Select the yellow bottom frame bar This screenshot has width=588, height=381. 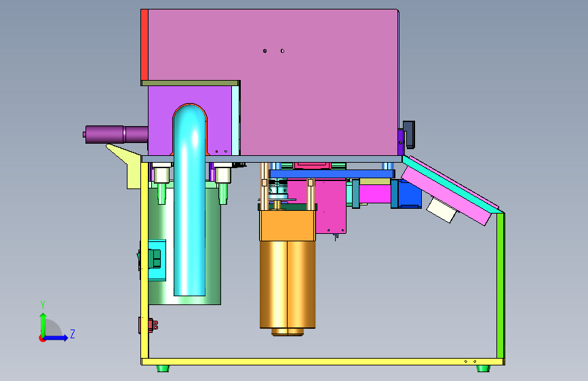[x=323, y=362]
